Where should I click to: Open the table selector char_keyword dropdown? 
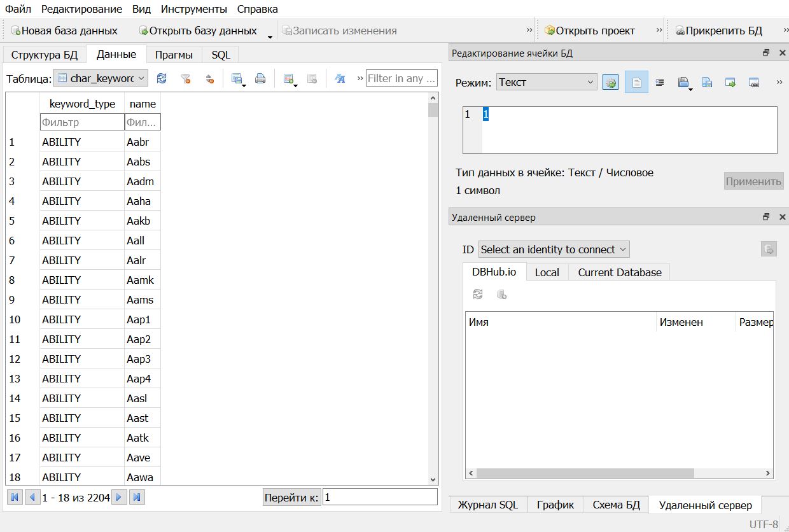[101, 78]
